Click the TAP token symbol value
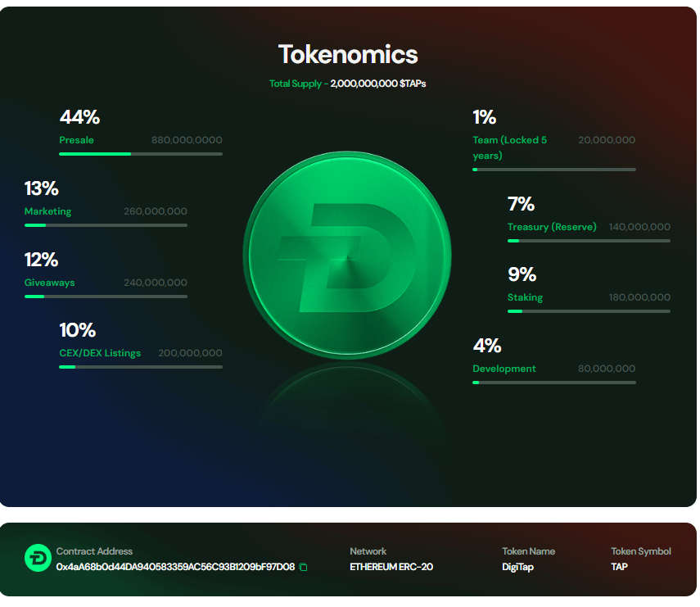This screenshot has width=700, height=607. click(620, 567)
